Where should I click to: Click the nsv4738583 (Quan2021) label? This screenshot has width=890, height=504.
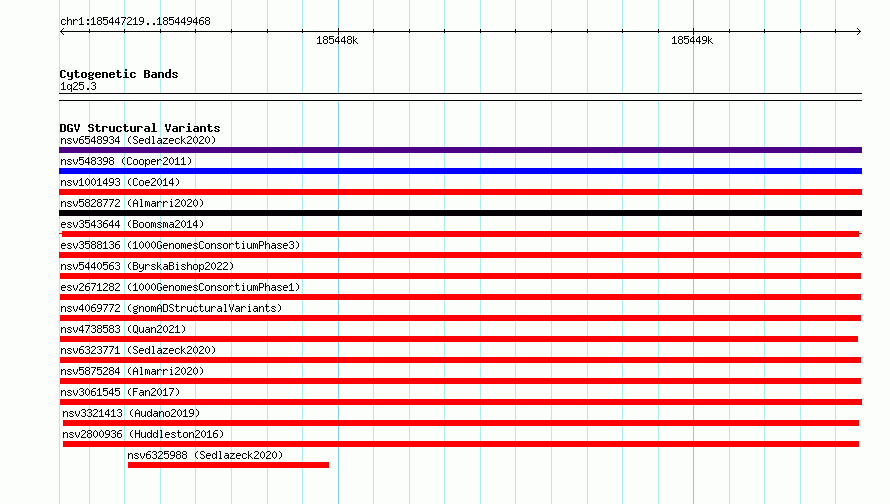(x=123, y=329)
